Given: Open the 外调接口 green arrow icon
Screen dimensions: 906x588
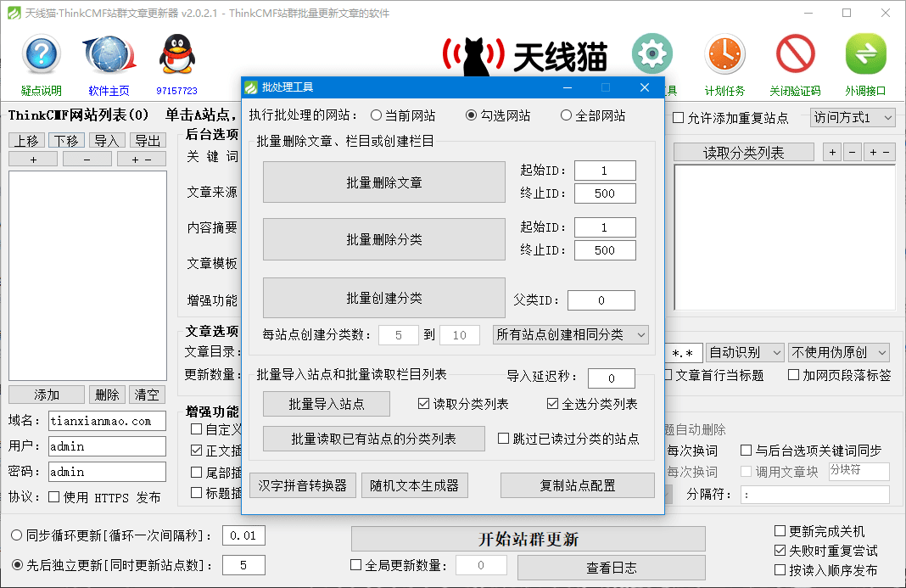Looking at the screenshot, I should pos(865,54).
